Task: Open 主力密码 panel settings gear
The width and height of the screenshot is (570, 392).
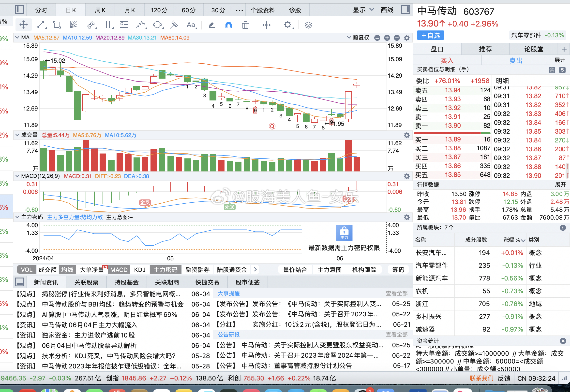Action: (x=407, y=217)
